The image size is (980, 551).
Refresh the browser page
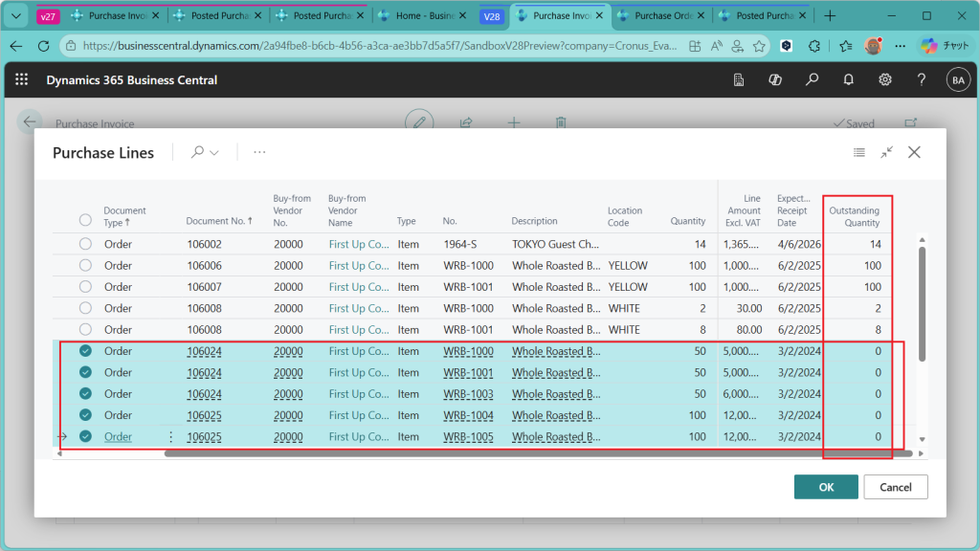tap(43, 46)
